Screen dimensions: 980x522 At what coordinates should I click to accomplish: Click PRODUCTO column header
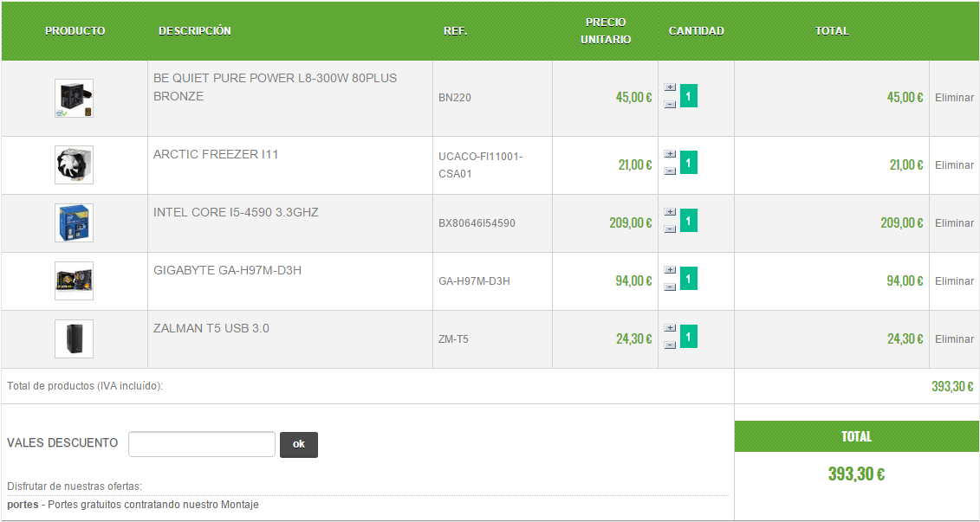click(75, 30)
